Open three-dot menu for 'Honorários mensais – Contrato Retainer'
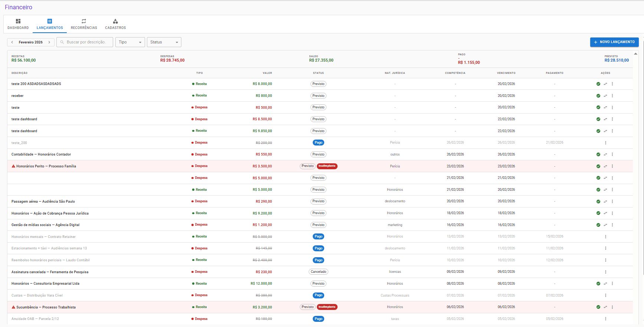The width and height of the screenshot is (644, 327). pos(606,237)
